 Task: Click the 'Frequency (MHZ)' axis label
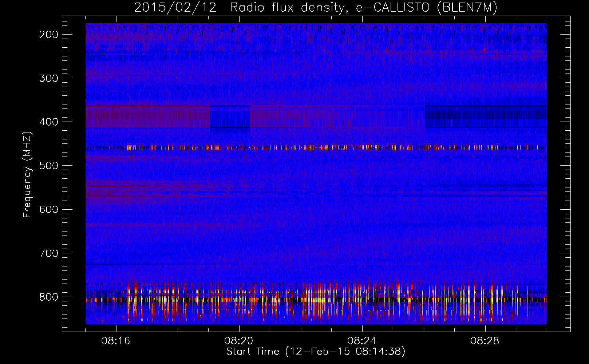tap(27, 174)
